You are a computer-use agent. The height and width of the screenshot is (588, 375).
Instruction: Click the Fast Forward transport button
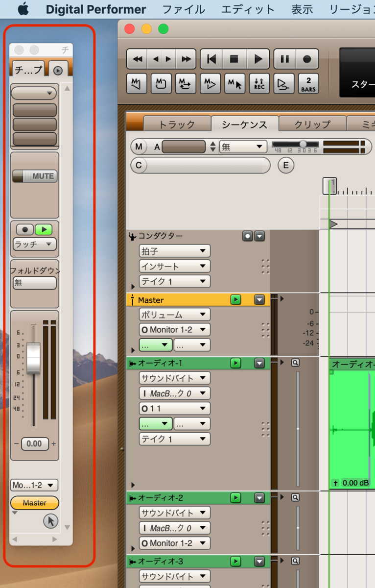[x=186, y=59]
